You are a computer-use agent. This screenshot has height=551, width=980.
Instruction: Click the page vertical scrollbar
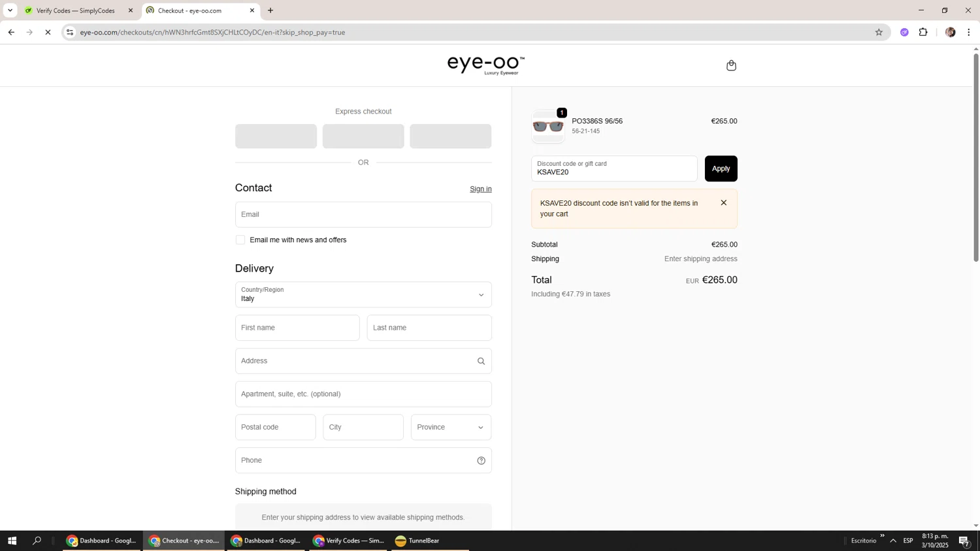click(x=976, y=157)
